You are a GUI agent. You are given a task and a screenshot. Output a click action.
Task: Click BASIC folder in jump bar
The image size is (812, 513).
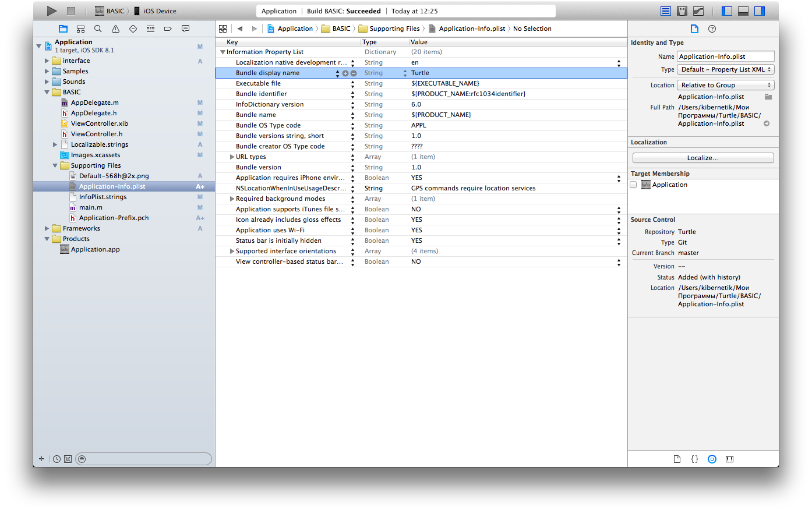pos(336,29)
